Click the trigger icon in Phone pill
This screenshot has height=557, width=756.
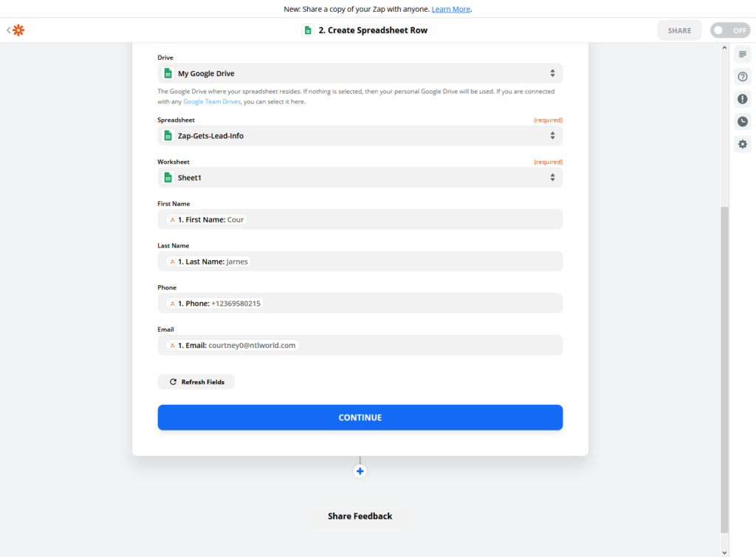pyautogui.click(x=172, y=304)
